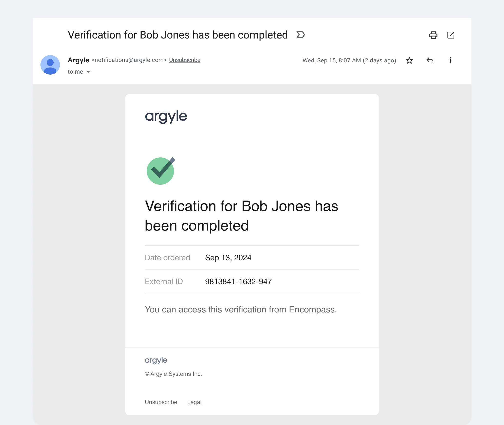Click the large argyle logo
This screenshot has height=425, width=504.
click(166, 116)
